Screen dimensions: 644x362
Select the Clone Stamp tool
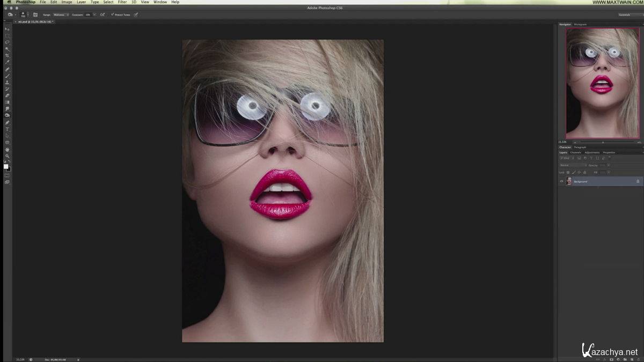[x=7, y=82]
